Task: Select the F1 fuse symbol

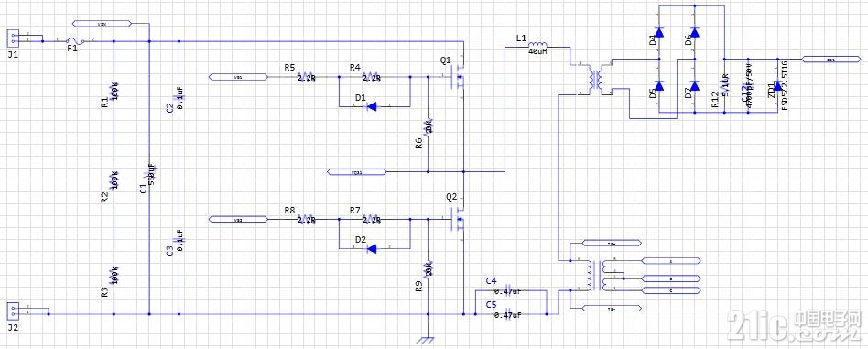Action: [x=75, y=41]
